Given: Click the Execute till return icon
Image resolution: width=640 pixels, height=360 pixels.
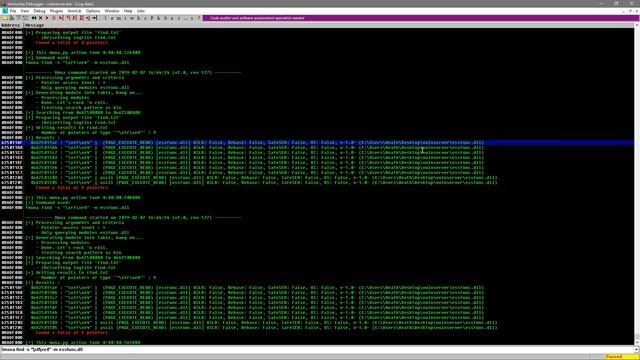Looking at the screenshot, I should [88, 18].
